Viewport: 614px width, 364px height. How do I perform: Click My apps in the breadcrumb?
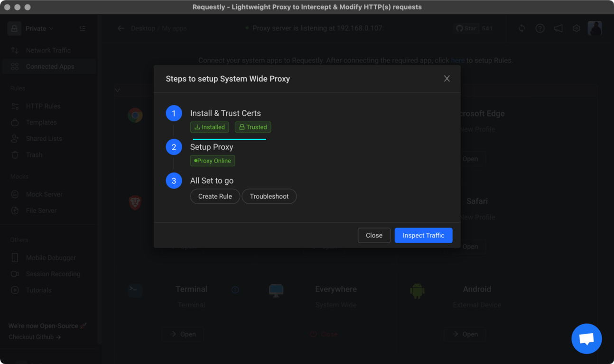pyautogui.click(x=174, y=28)
